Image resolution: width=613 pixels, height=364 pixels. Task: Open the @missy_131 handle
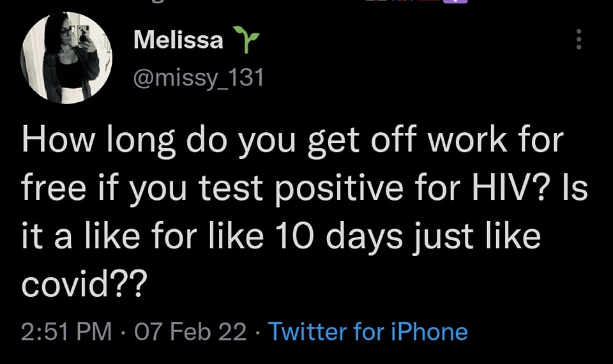199,78
